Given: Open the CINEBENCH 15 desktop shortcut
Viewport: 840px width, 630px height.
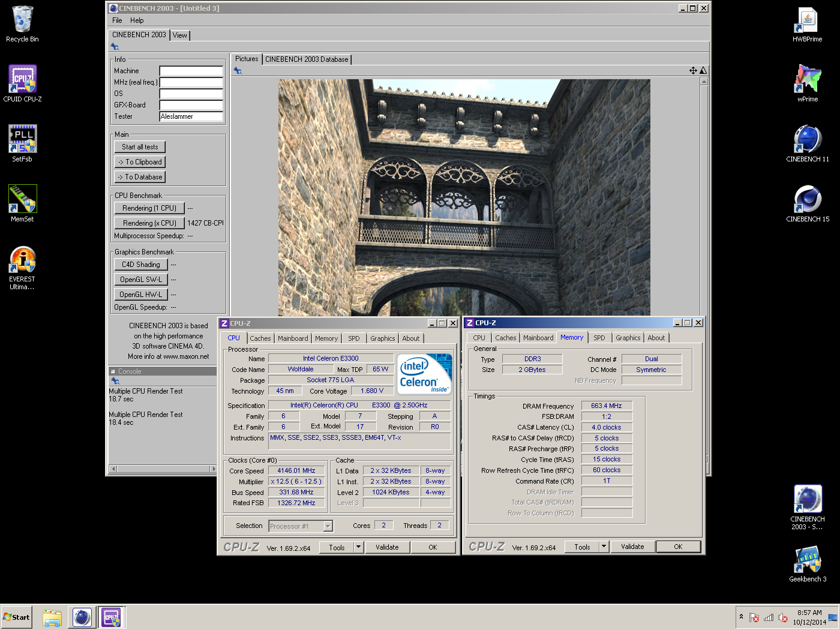Looking at the screenshot, I should (808, 204).
